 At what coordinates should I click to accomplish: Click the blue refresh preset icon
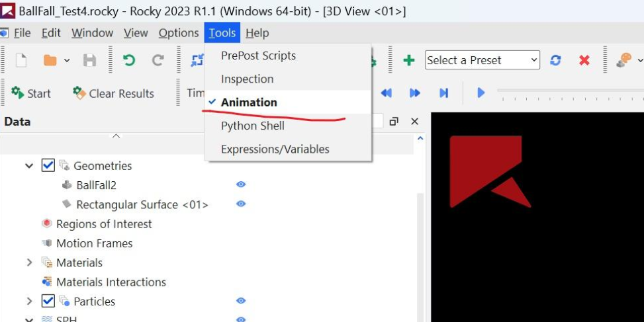(556, 60)
